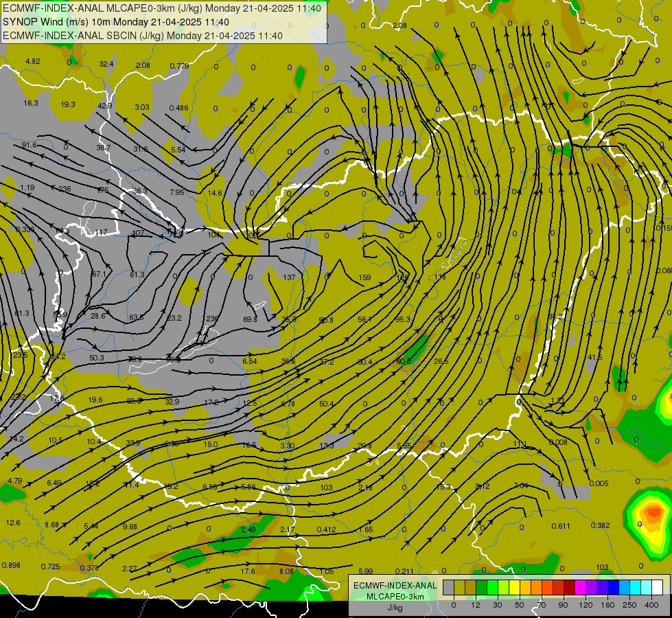
Task: Select the pure yellow legend swatch
Action: click(515, 587)
